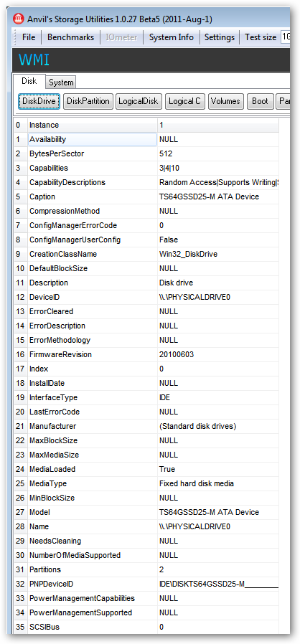Viewport: 300px width, 644px height.
Task: Click the value Disk drive
Action: [176, 283]
